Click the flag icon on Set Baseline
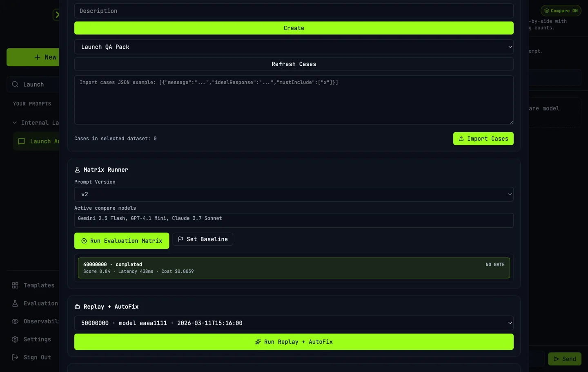Image resolution: width=588 pixels, height=372 pixels. 180,239
